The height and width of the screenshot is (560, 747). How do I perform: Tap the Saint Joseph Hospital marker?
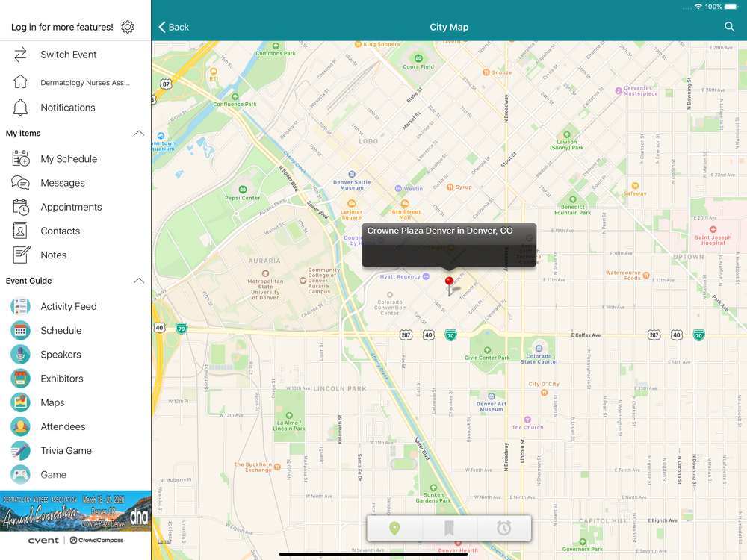[713, 229]
